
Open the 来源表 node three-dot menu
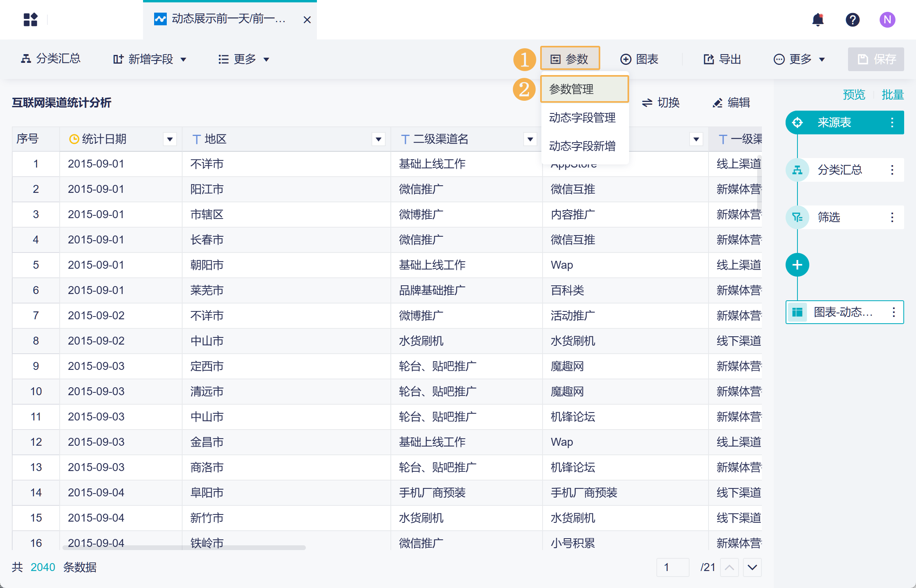point(892,122)
